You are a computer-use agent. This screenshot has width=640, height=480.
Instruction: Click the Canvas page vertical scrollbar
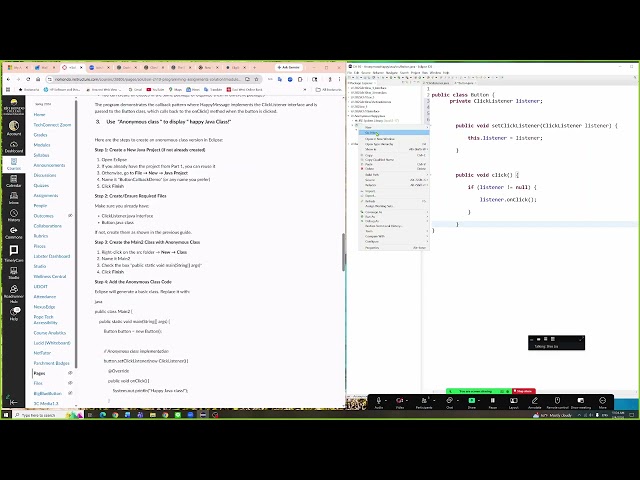coord(344,251)
